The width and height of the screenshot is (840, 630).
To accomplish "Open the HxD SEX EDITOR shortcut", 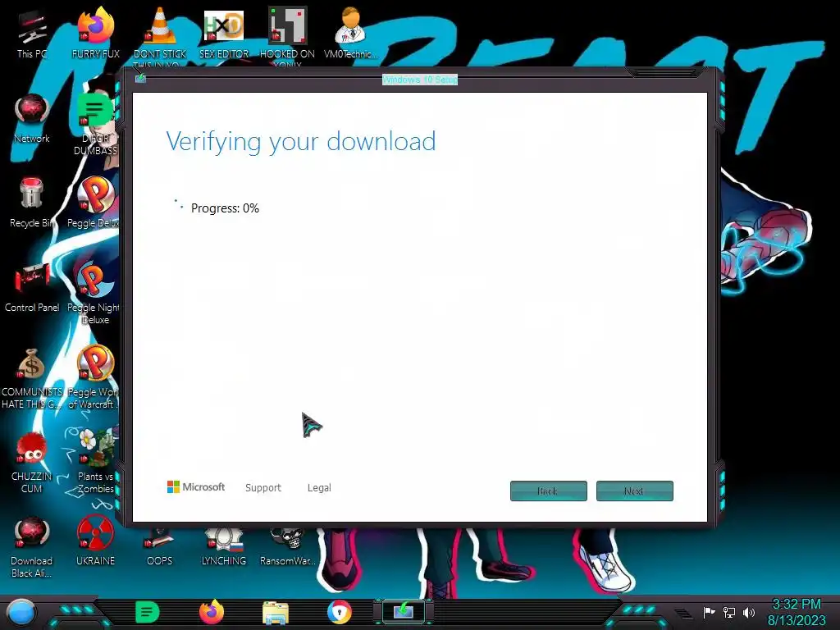I will click(224, 33).
